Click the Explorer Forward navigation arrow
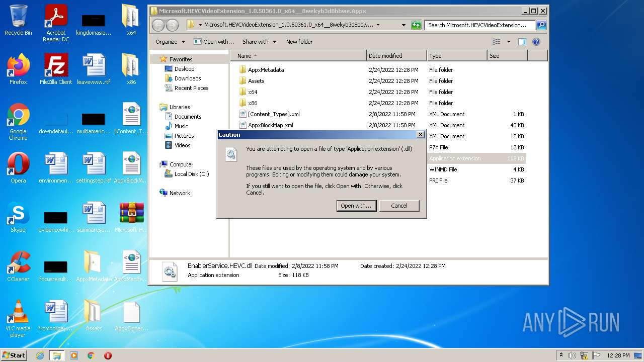 (172, 25)
